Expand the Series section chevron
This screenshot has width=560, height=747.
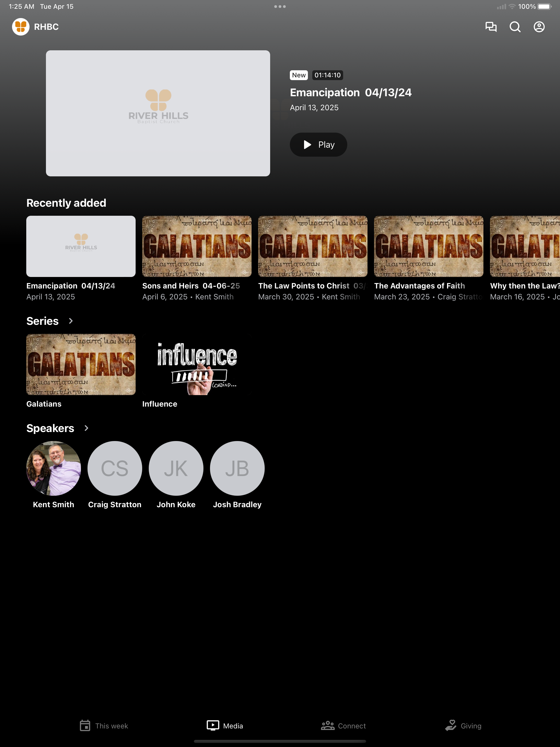71,321
